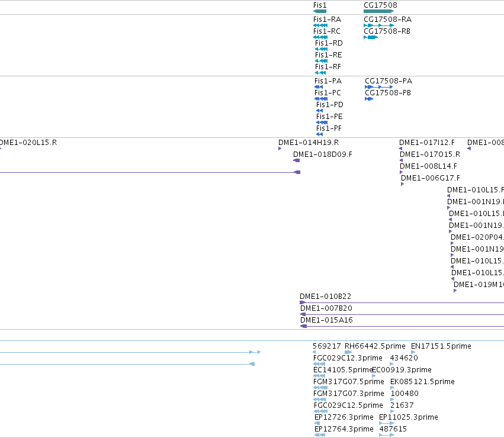The image size is (504, 438).
Task: Click the EN17151.5prime EST label
Action: click(x=441, y=346)
